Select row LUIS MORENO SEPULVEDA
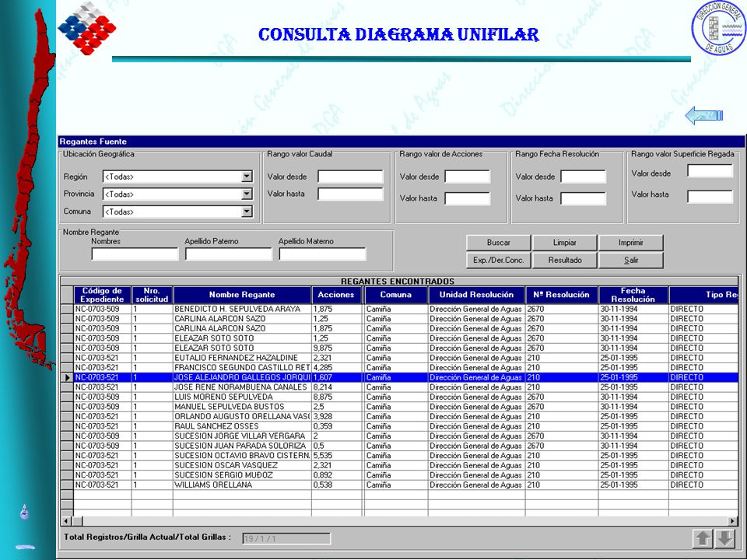 400,397
